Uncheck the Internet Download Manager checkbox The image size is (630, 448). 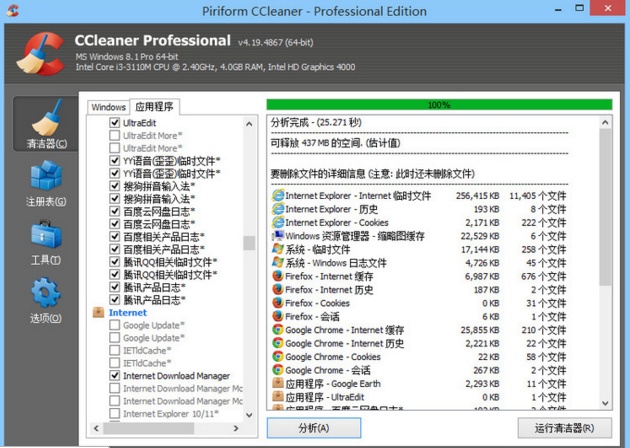(x=115, y=376)
